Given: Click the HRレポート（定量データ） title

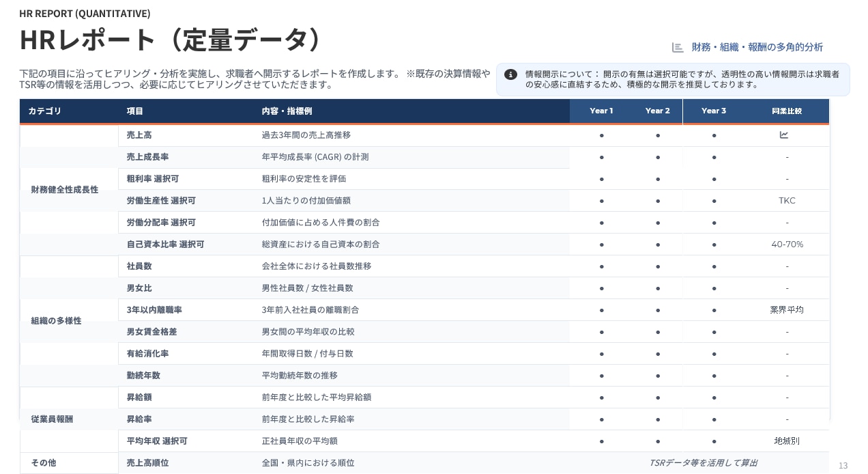Looking at the screenshot, I should click(x=171, y=40).
